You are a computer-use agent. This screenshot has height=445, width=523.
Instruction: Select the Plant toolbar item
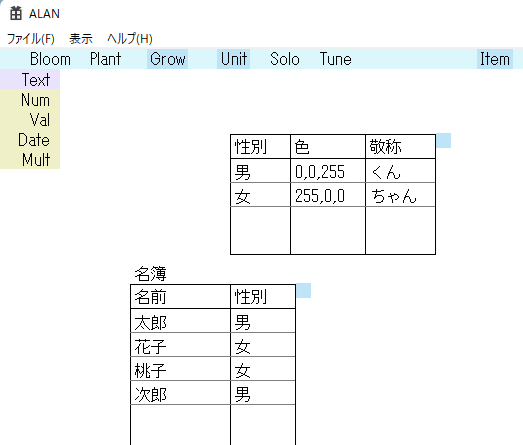[x=105, y=59]
